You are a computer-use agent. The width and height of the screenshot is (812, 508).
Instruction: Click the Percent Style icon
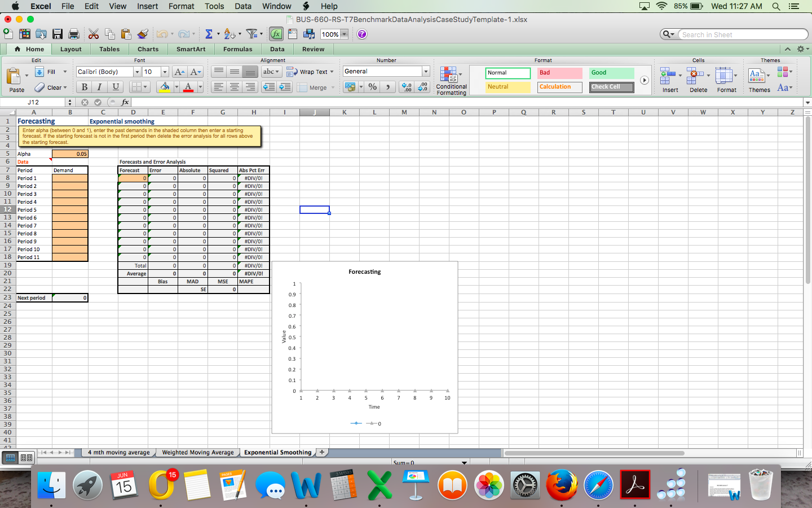pos(372,87)
